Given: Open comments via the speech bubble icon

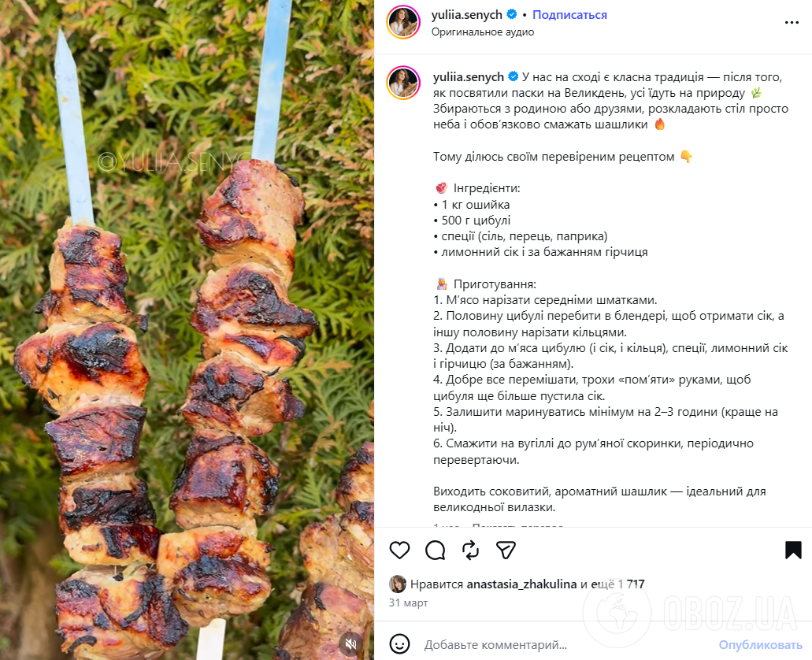Looking at the screenshot, I should coord(436,550).
